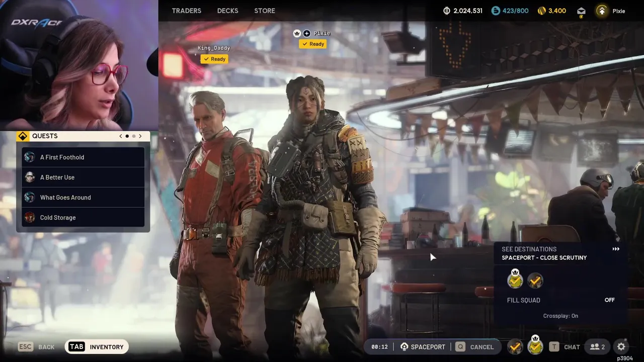Click the second squad avatar in destinations panel
644x362 pixels.
coord(535,281)
